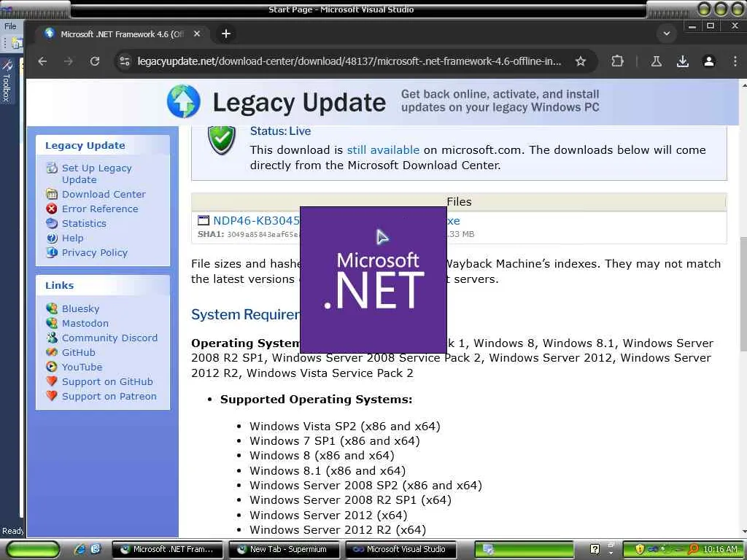Open the Chrome Labs flask icon
The image size is (747, 560).
pyautogui.click(x=657, y=61)
